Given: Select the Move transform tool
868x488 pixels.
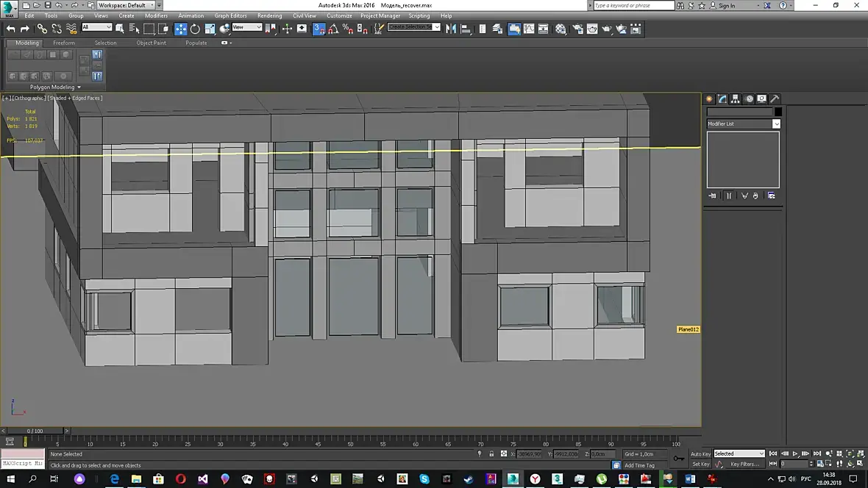Looking at the screenshot, I should [181, 29].
